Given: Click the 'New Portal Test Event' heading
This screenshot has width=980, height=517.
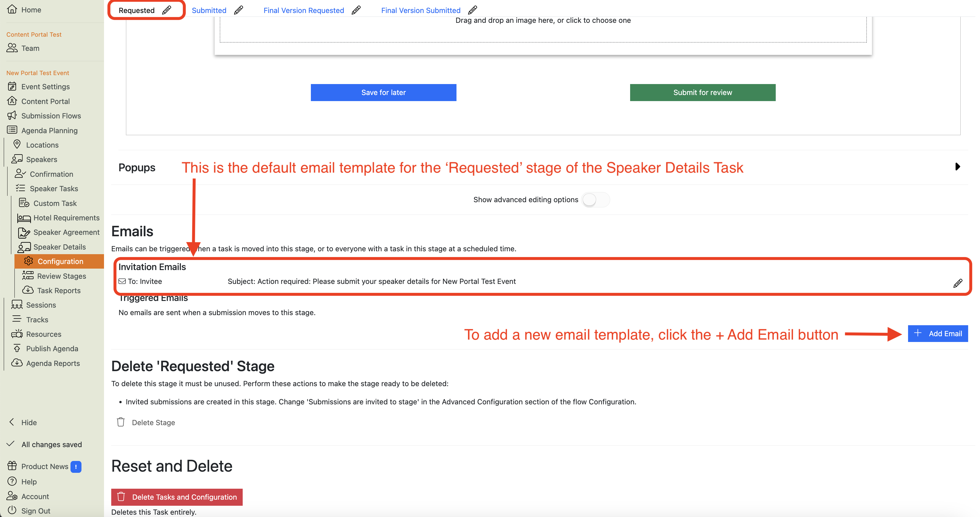Looking at the screenshot, I should point(38,73).
